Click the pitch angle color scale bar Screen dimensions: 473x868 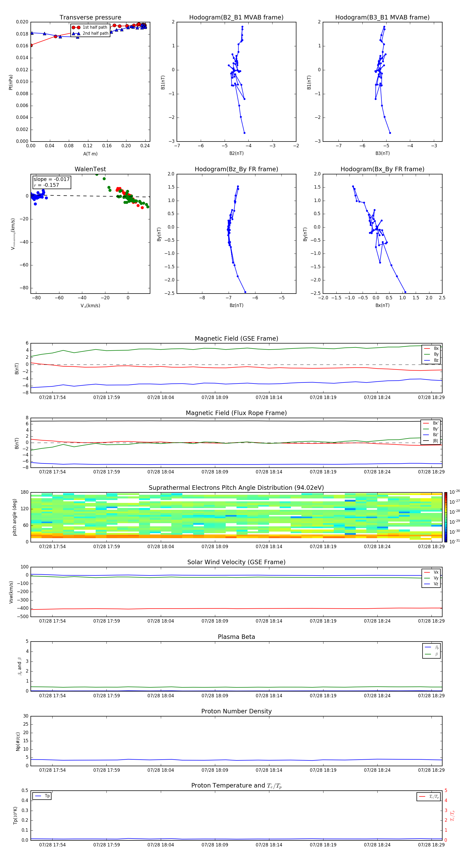coord(445,517)
